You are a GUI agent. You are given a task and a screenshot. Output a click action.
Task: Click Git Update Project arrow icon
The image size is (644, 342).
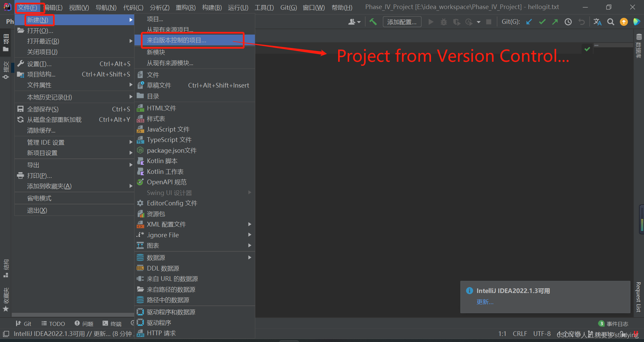pyautogui.click(x=529, y=22)
